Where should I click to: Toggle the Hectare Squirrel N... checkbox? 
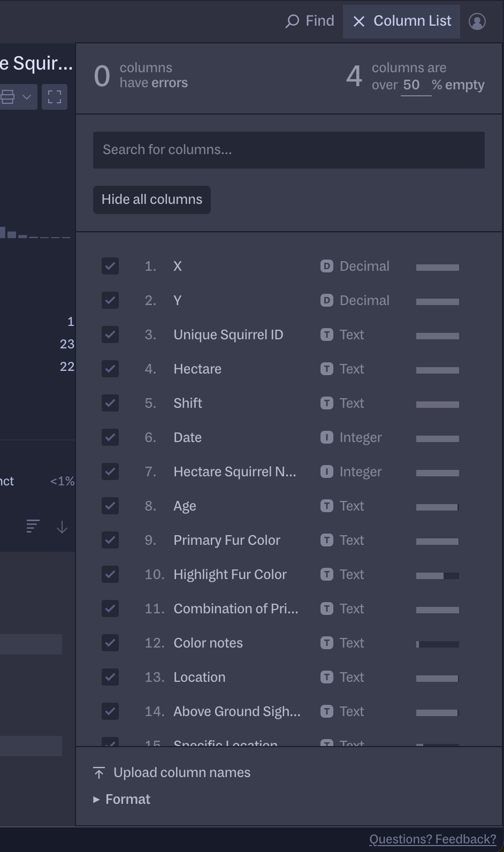tap(110, 471)
